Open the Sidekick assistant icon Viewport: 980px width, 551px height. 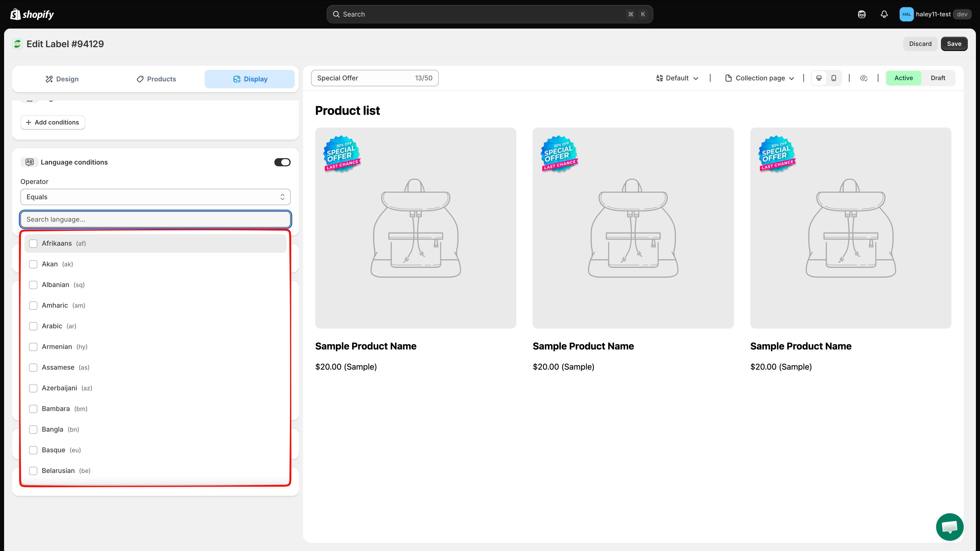[862, 15]
